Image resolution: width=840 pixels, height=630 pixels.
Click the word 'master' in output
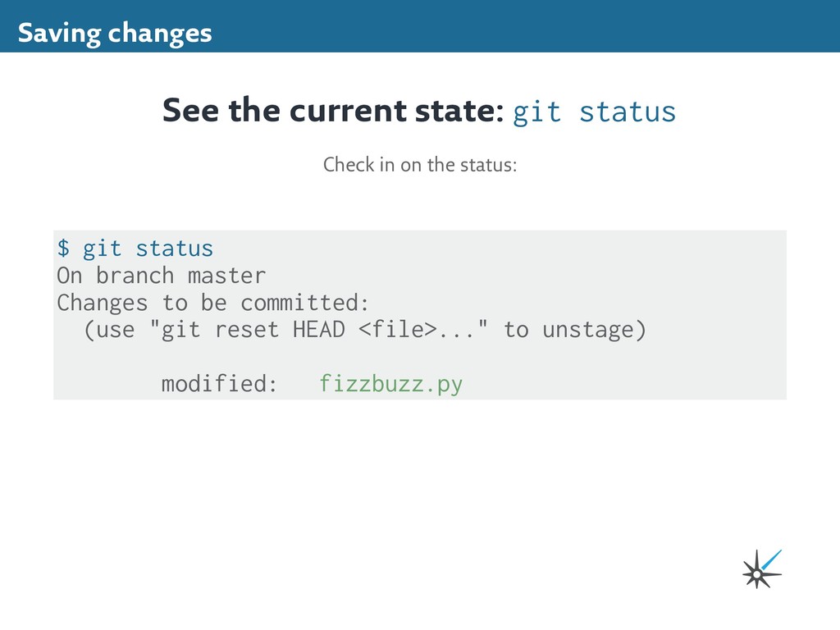coord(226,276)
